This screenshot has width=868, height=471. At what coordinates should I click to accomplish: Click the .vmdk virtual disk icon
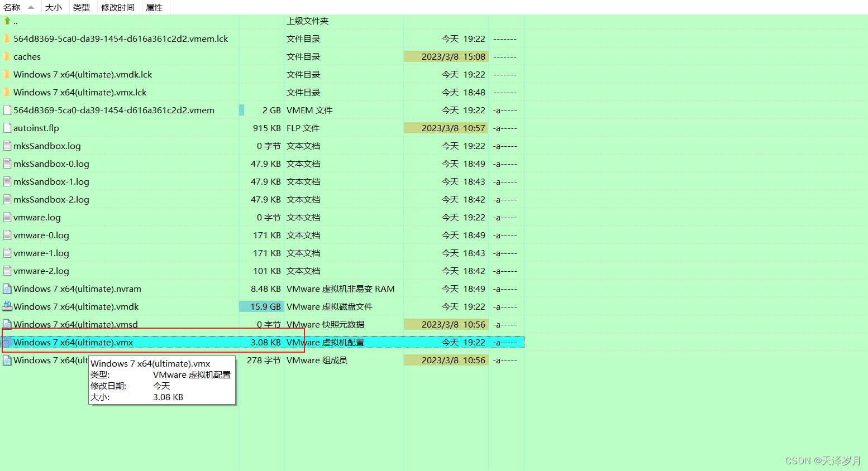[x=7, y=306]
